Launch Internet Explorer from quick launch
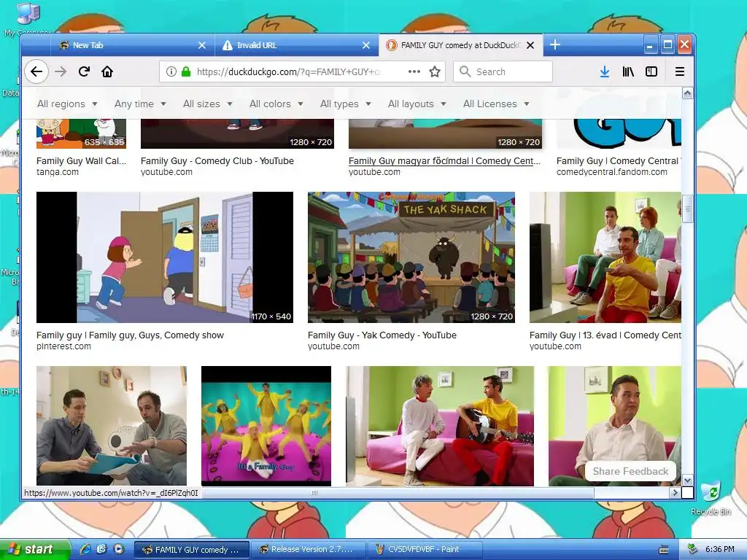Viewport: 747px width, 560px height. [x=86, y=550]
